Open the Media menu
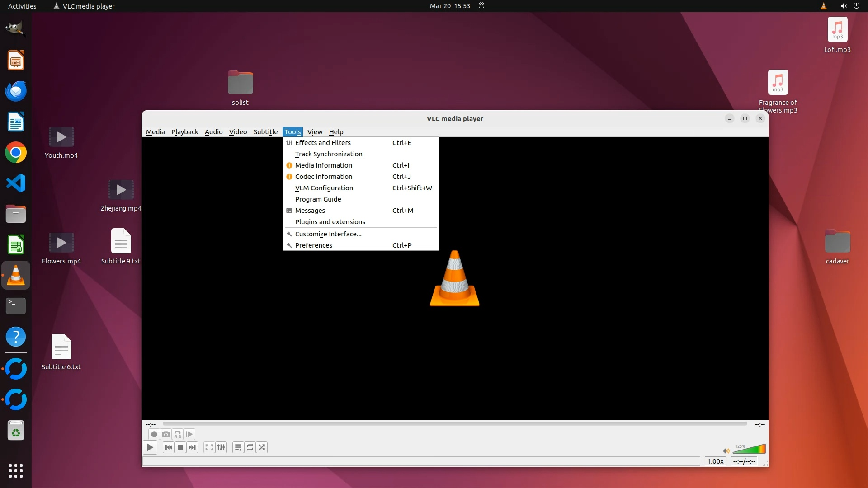868x488 pixels. pos(155,132)
